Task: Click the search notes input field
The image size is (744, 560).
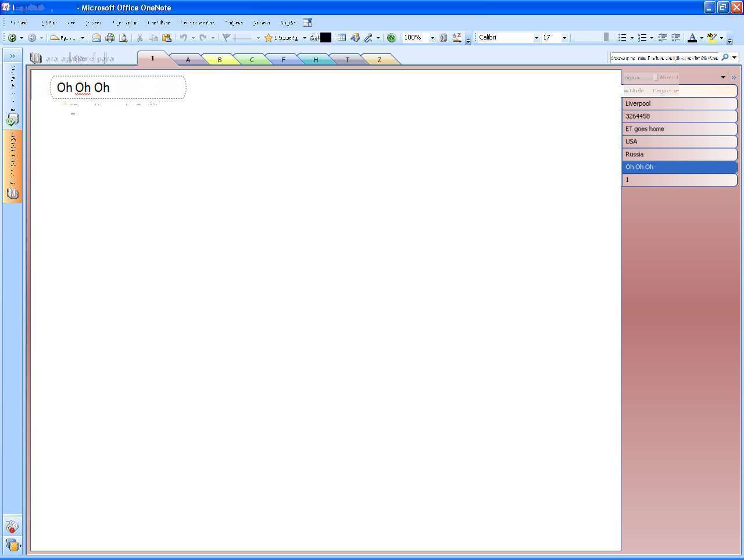Action: point(664,58)
